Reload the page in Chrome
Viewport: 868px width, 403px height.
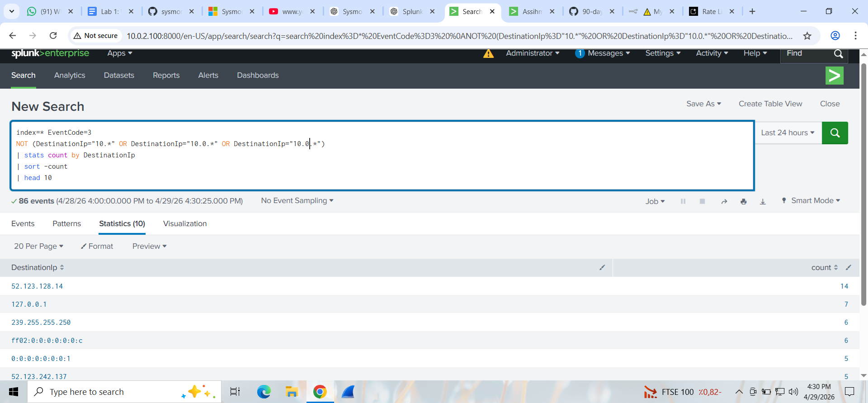(53, 35)
